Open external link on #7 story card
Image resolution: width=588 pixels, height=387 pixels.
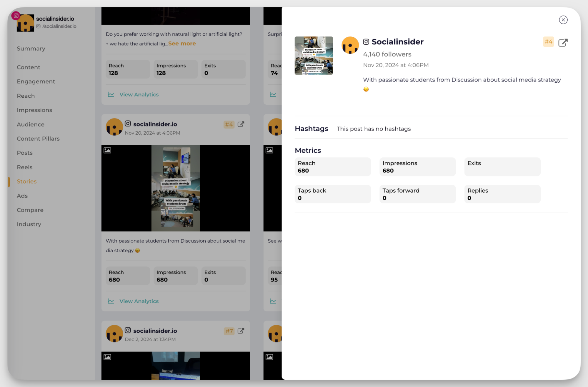[241, 331]
